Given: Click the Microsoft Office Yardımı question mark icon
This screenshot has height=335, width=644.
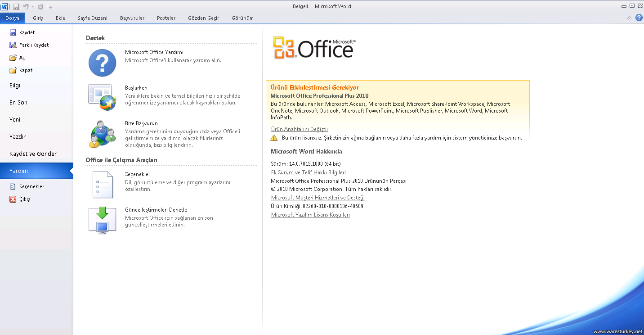Looking at the screenshot, I should (103, 63).
